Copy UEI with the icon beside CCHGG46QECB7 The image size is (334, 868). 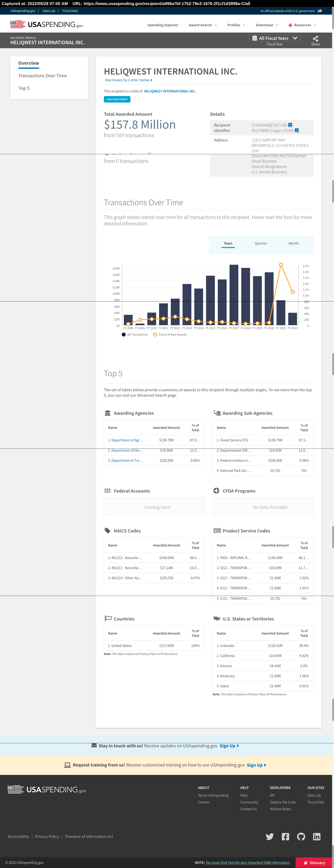(x=290, y=125)
